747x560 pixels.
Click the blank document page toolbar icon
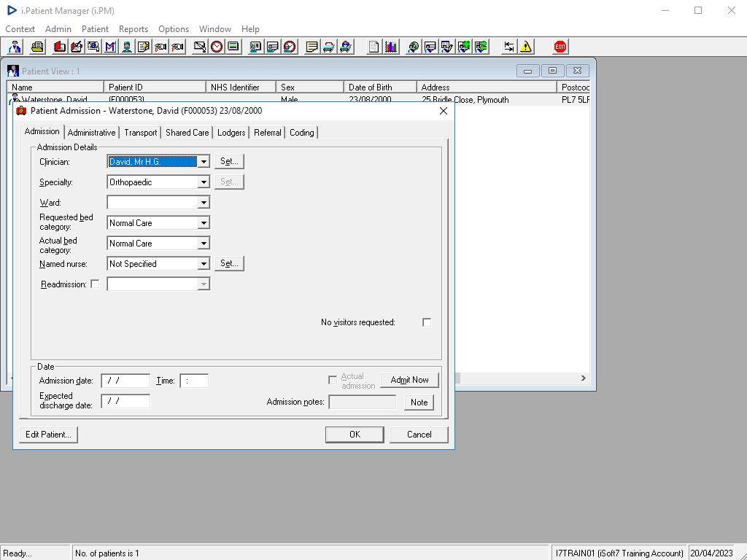(374, 47)
